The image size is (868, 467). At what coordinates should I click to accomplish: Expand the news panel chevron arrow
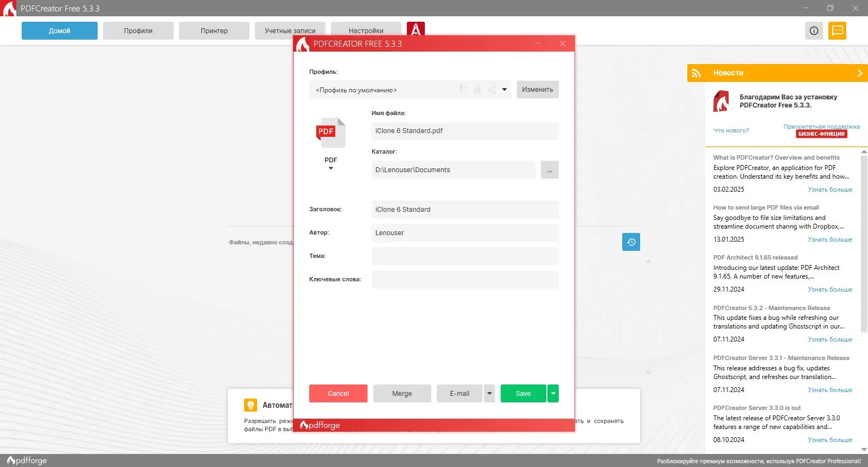[860, 73]
